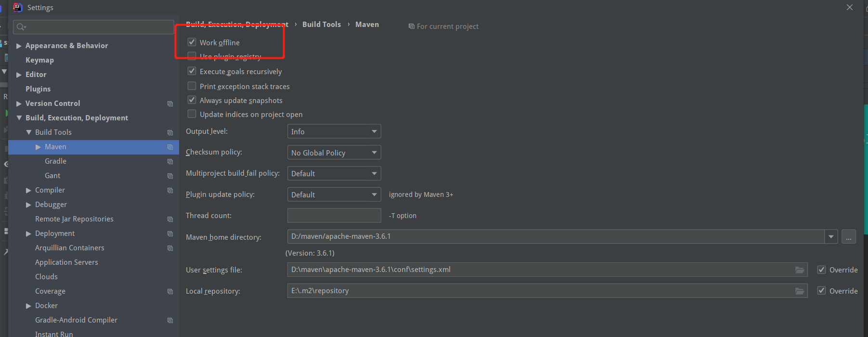
Task: Select Gradle under Build Tools
Action: [x=55, y=161]
